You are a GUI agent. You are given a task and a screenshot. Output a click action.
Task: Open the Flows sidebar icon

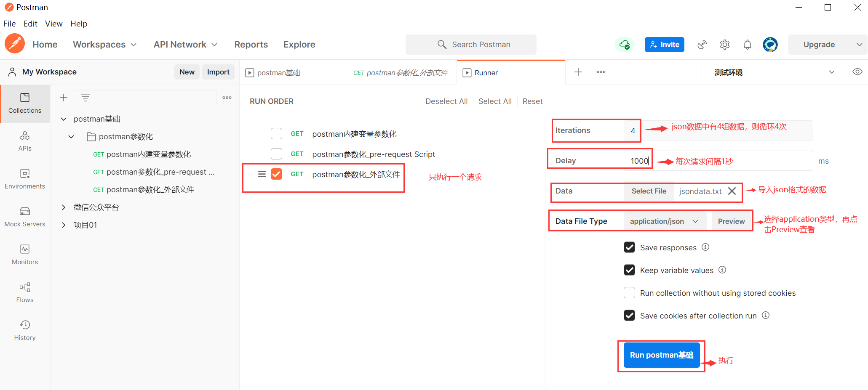tap(25, 292)
